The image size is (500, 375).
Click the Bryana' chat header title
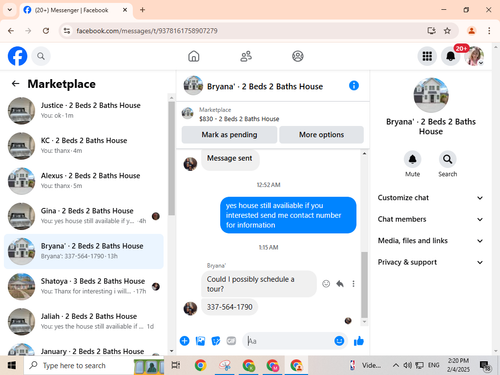[x=265, y=86]
